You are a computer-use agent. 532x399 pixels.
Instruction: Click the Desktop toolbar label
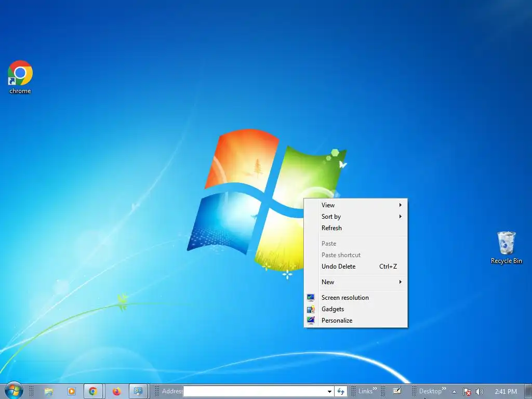[430, 391]
